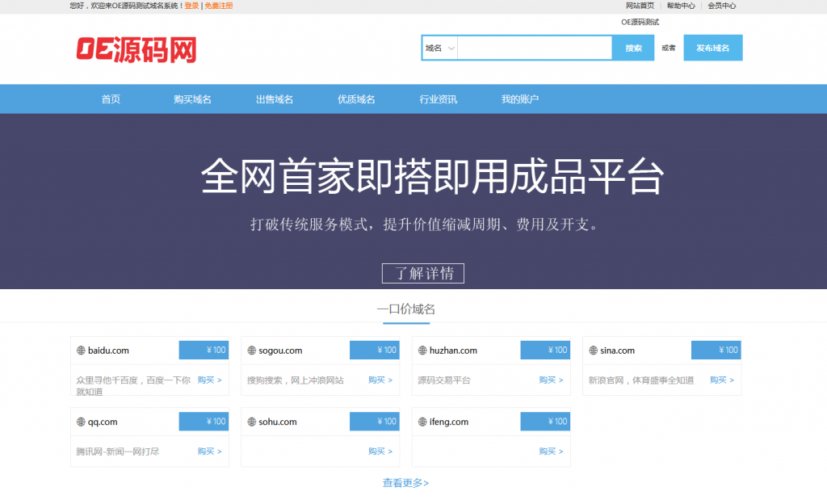Image resolution: width=827 pixels, height=504 pixels.
Task: Click the OE源码网 logo
Action: pos(138,50)
